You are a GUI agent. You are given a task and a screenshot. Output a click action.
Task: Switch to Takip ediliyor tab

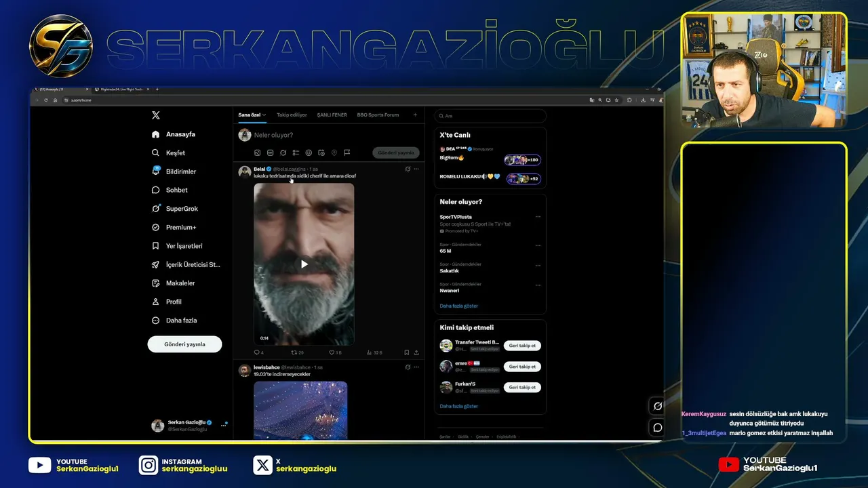292,115
